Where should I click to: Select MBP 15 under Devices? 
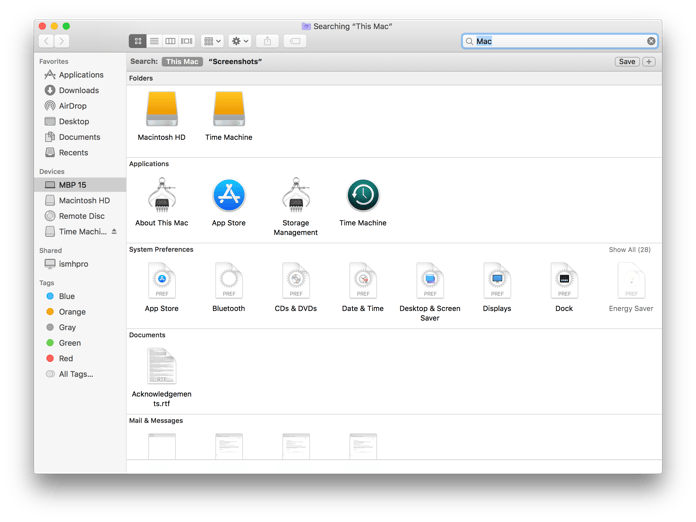[x=80, y=185]
